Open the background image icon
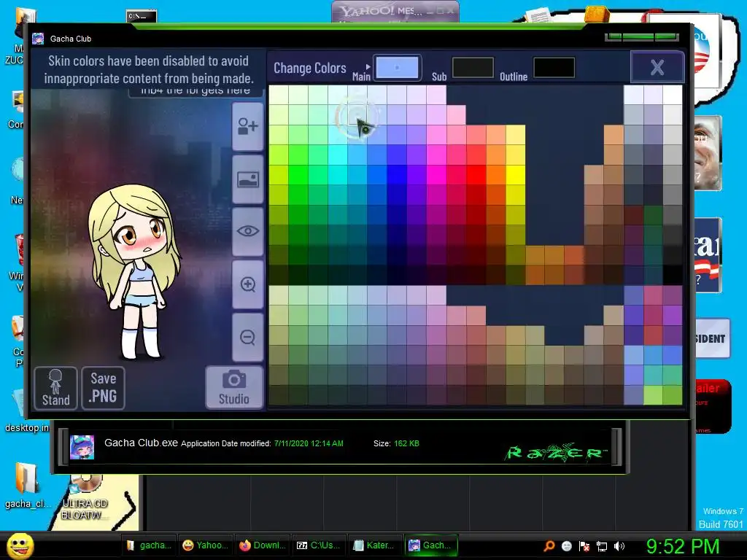The image size is (747, 560). (x=248, y=179)
